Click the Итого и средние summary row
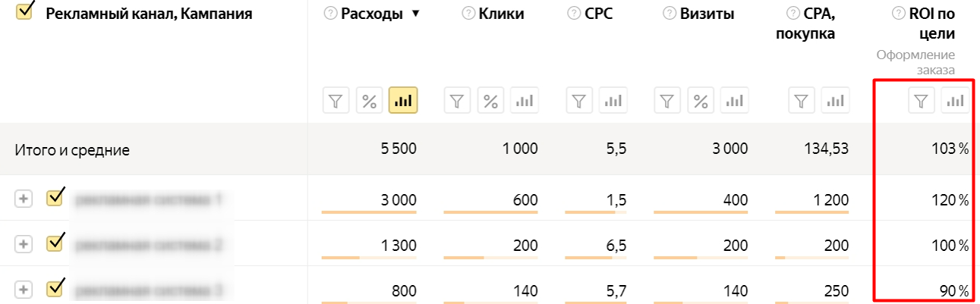The image size is (980, 304). (x=73, y=150)
